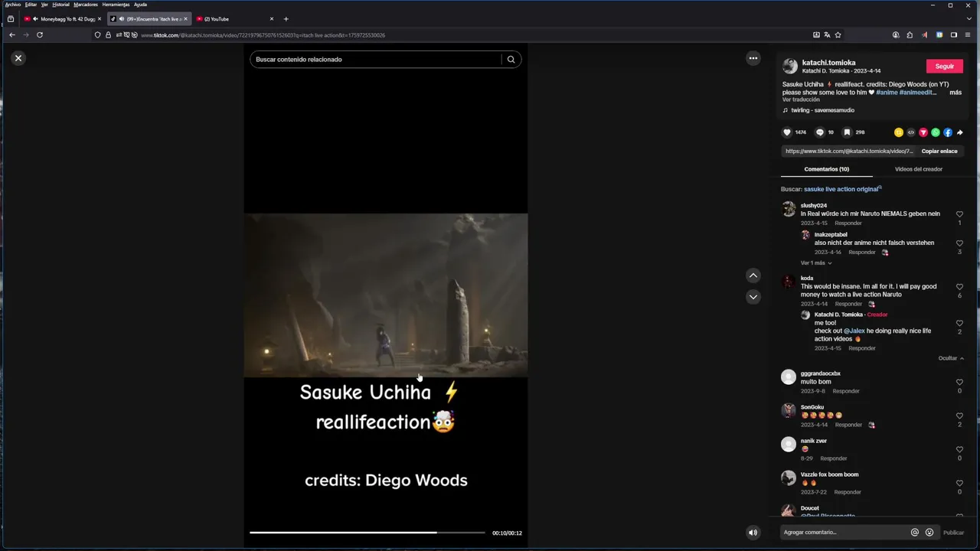Open a new browser tab with plus
Image resolution: width=980 pixels, height=551 pixels.
(x=286, y=19)
